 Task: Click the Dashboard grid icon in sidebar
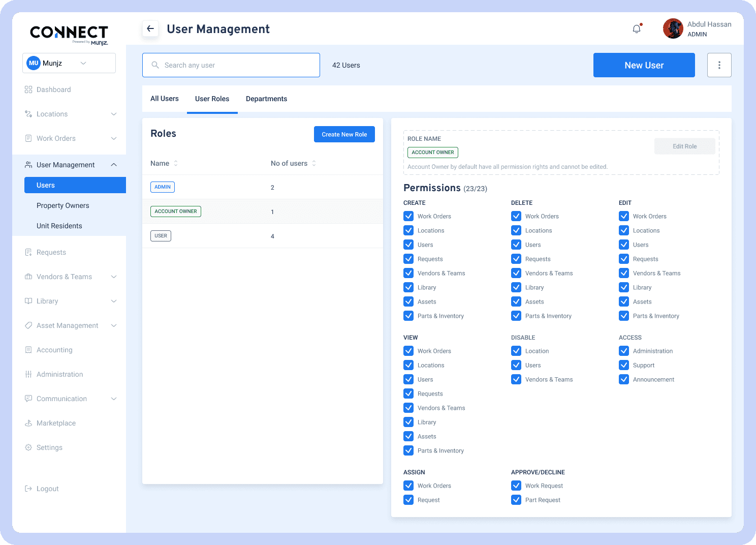pos(28,89)
